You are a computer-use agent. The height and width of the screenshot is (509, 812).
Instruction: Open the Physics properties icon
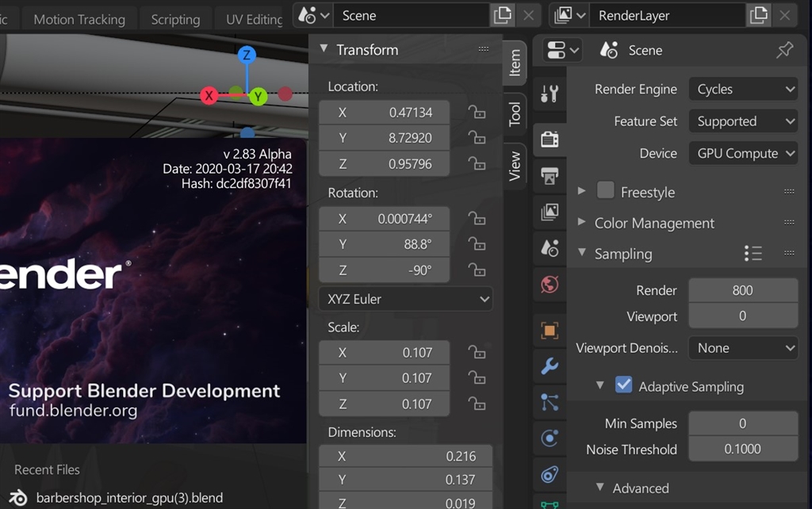click(550, 438)
